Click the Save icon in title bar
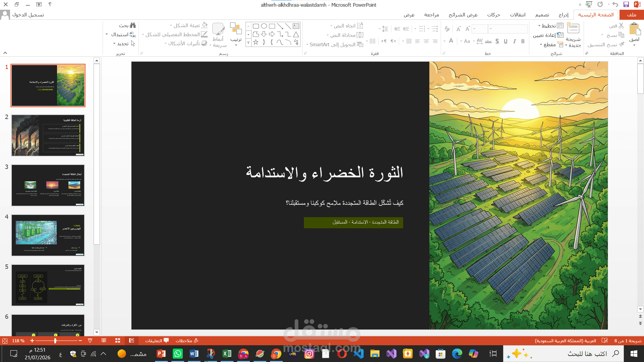This screenshot has height=362, width=644. [x=626, y=4]
